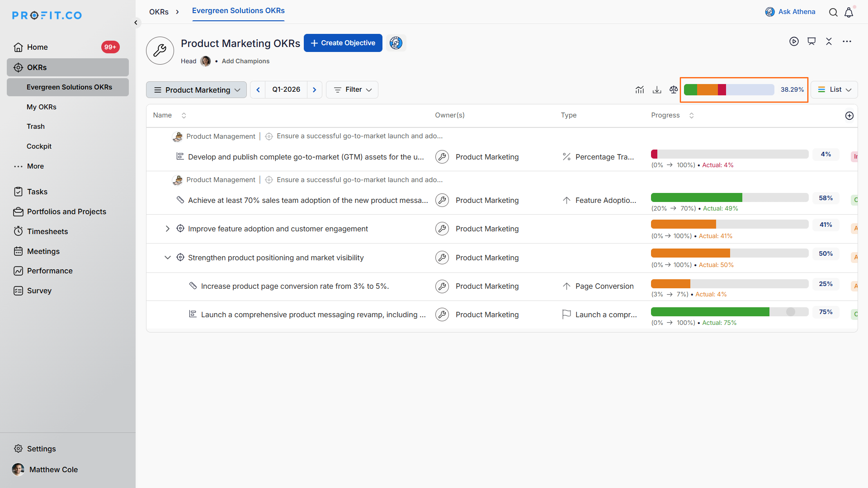Viewport: 868px width, 488px height.
Task: Click the download export icon
Action: pyautogui.click(x=657, y=90)
